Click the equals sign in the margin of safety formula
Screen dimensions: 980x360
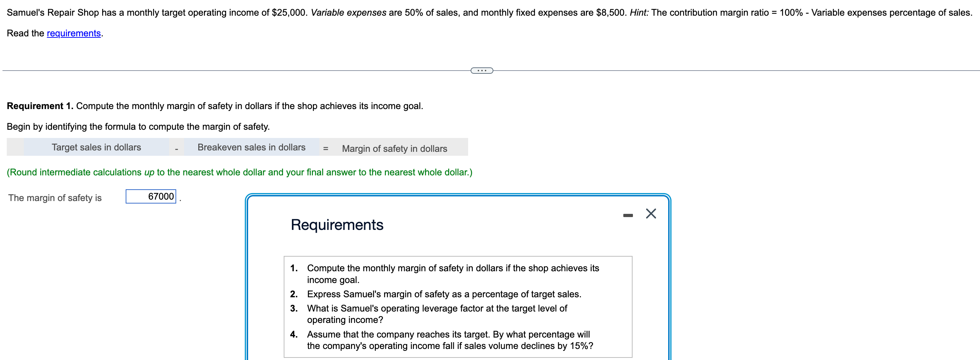pos(326,149)
